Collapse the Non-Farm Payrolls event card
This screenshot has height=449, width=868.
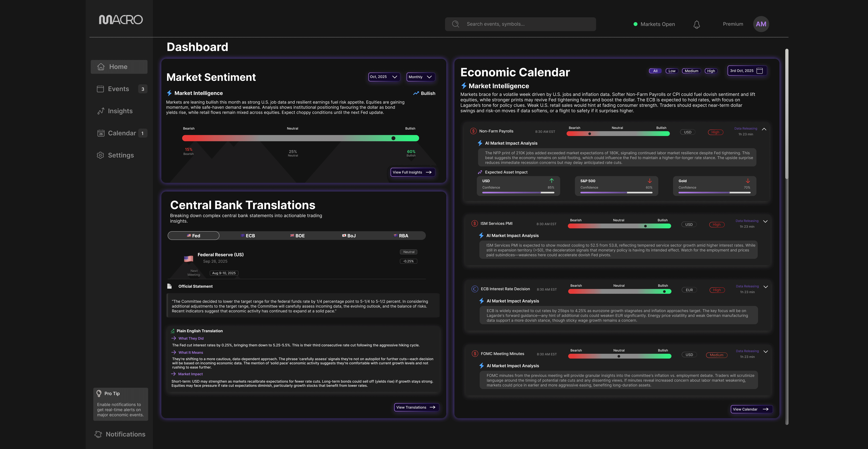(764, 129)
